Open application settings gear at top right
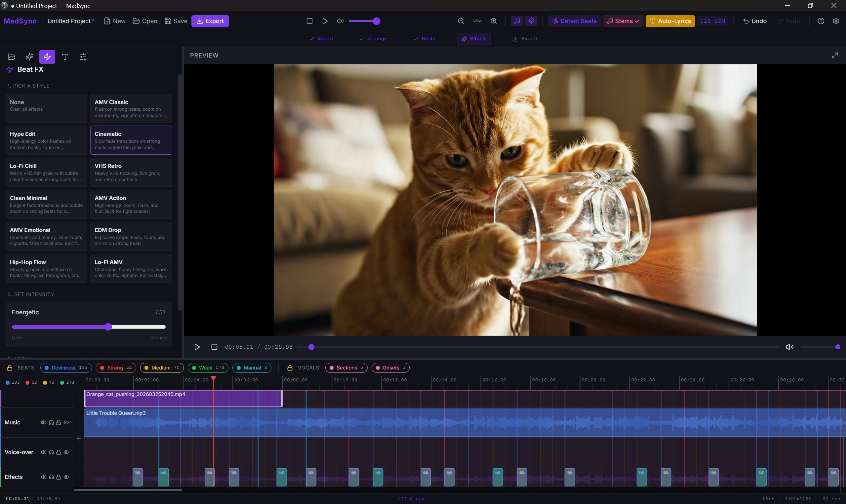The width and height of the screenshot is (846, 504). coord(836,21)
